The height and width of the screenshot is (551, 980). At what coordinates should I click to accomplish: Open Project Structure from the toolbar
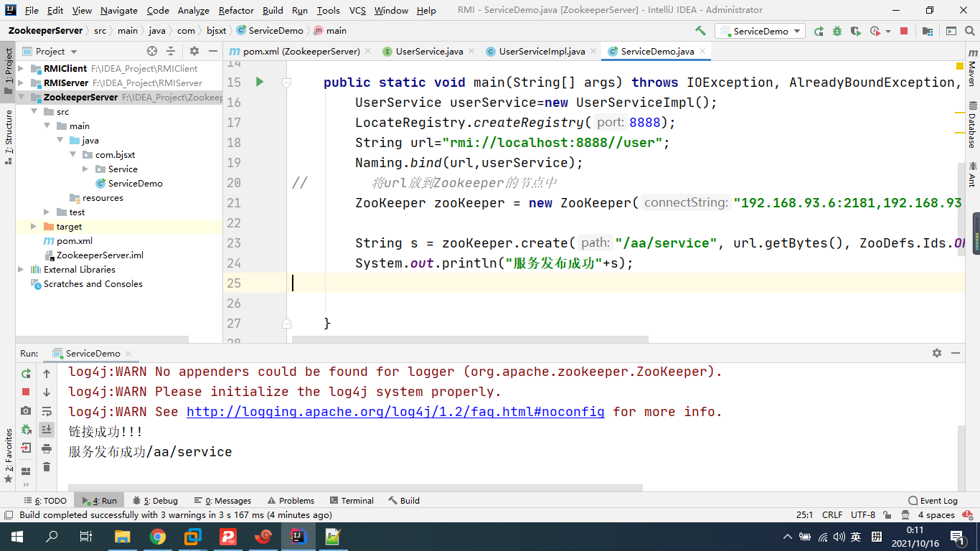928,31
